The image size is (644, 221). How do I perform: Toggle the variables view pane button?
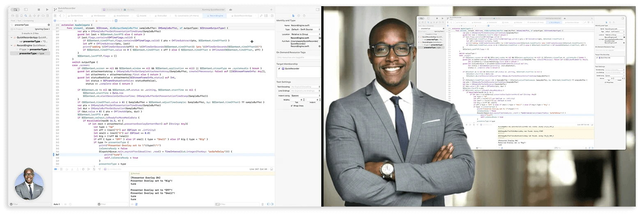268,204
